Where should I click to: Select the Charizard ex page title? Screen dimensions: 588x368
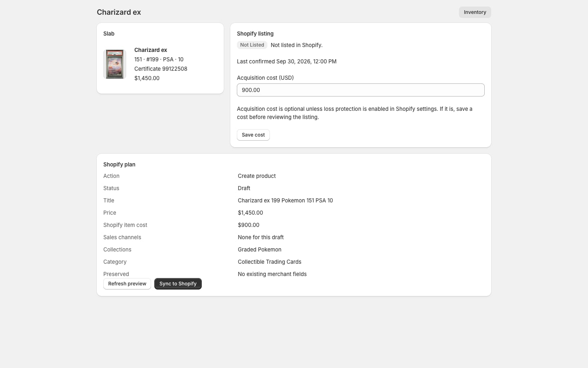coord(119,12)
